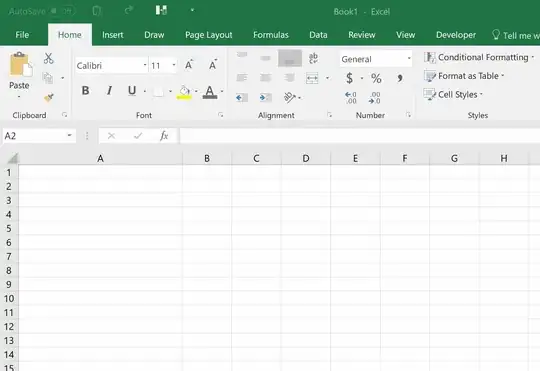Click the Comma Style icon

point(399,78)
